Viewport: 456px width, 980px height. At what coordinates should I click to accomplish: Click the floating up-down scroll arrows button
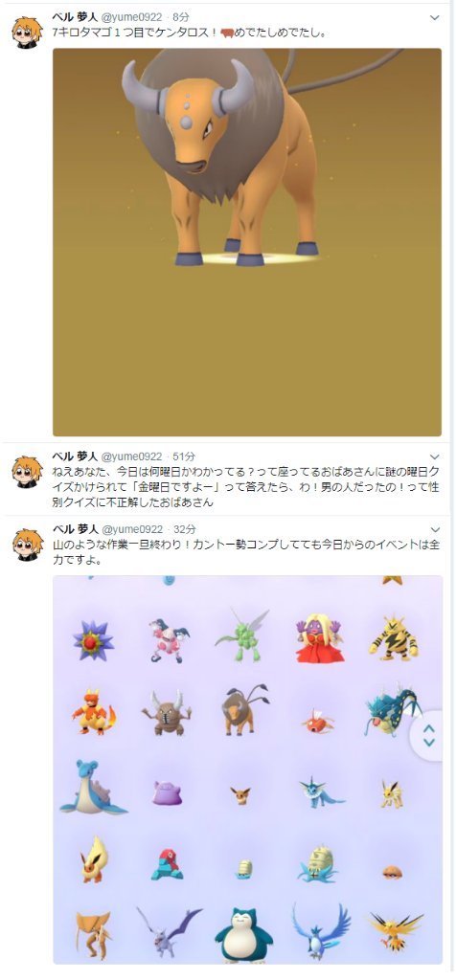coord(428,736)
